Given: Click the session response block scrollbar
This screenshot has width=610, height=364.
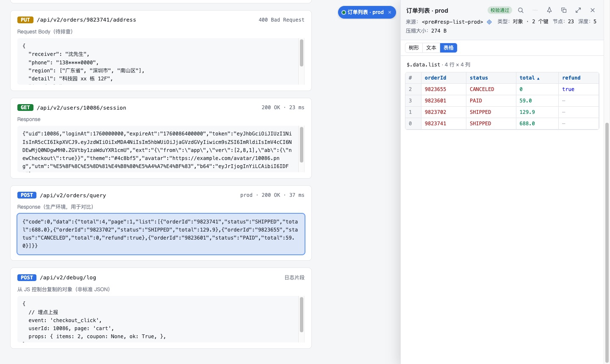Looking at the screenshot, I should [x=302, y=144].
